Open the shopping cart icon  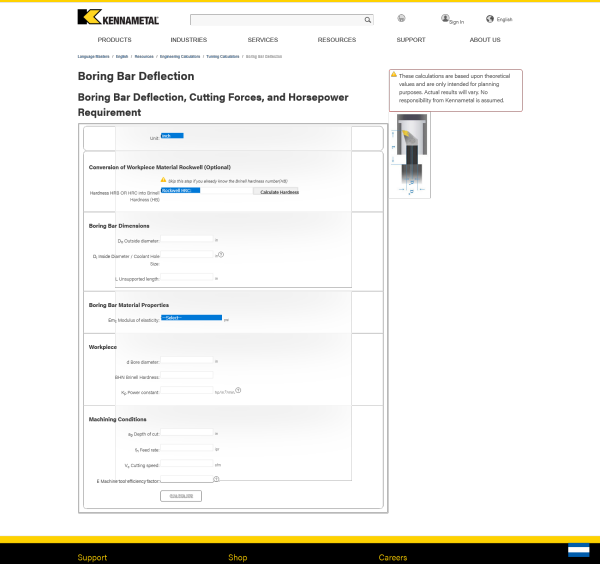click(x=401, y=18)
